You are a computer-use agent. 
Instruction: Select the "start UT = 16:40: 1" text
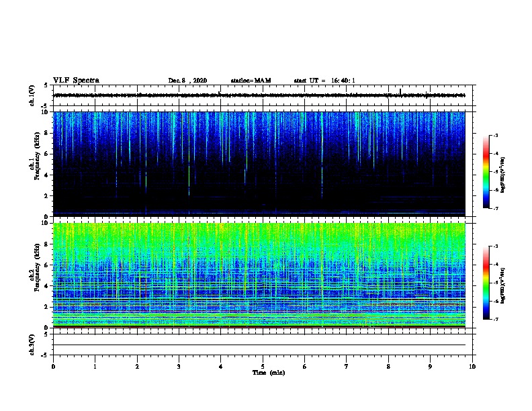click(x=324, y=81)
